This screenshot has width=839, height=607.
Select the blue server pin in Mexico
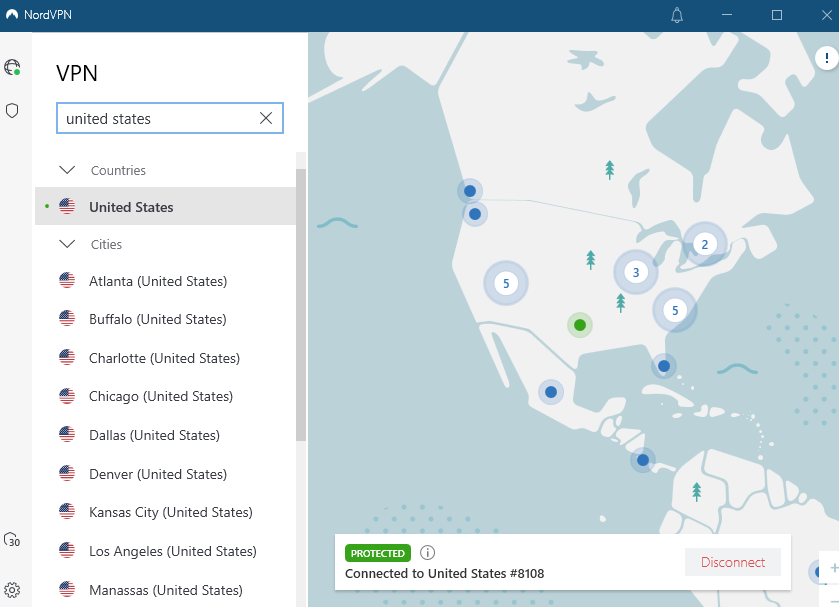(x=551, y=392)
